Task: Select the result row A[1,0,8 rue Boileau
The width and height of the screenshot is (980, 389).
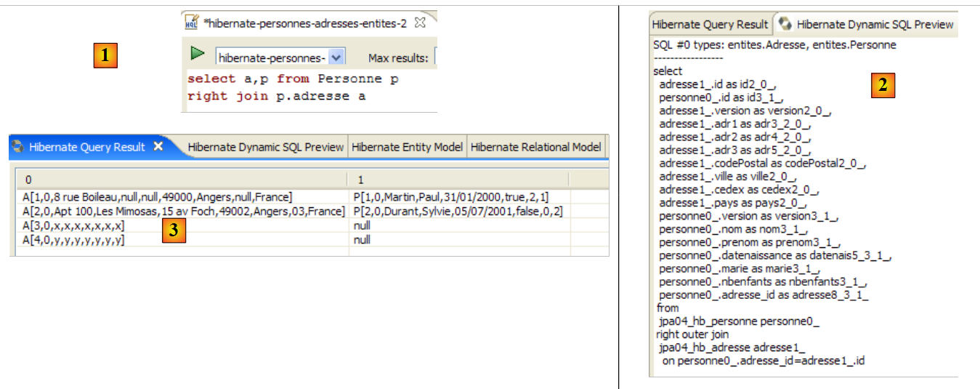Action: coord(158,197)
